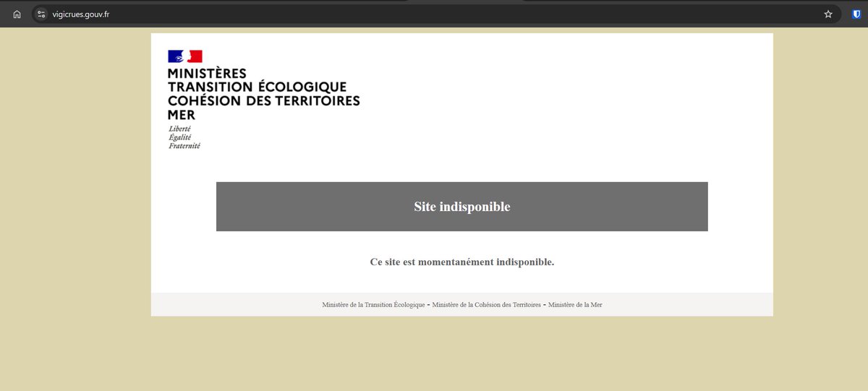Open site information icon in address bar
The height and width of the screenshot is (391, 868).
pyautogui.click(x=41, y=14)
